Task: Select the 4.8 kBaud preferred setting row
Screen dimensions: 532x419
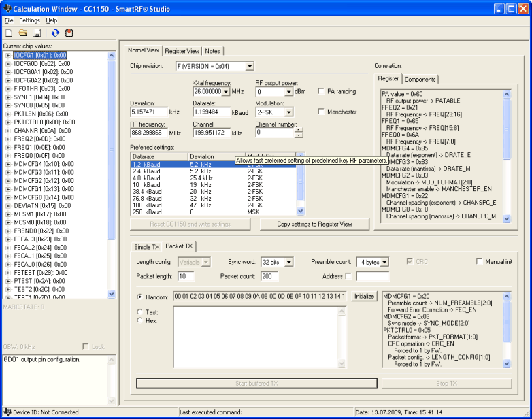Action: point(214,178)
